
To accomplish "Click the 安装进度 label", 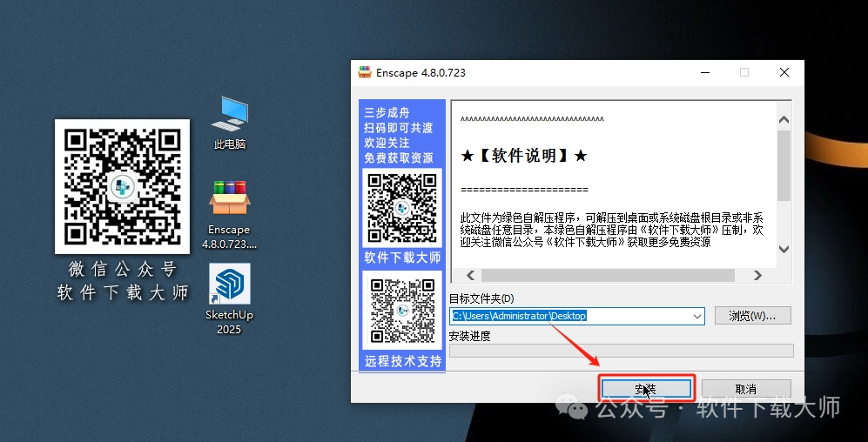I will coord(469,336).
